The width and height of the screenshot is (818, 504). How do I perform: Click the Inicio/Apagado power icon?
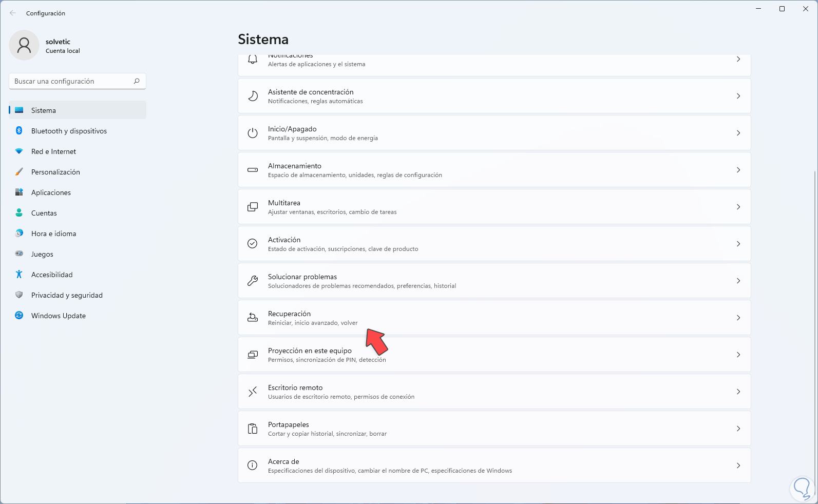[x=253, y=133]
